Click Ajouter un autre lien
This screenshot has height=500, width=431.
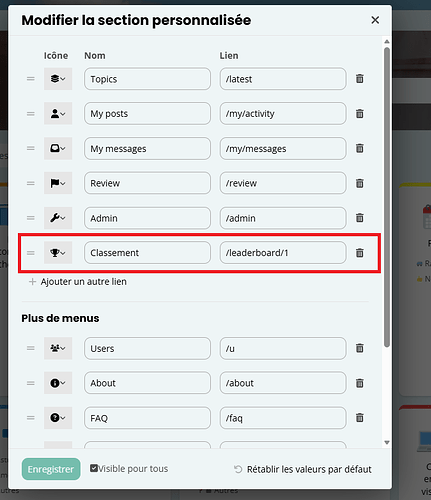click(x=78, y=282)
